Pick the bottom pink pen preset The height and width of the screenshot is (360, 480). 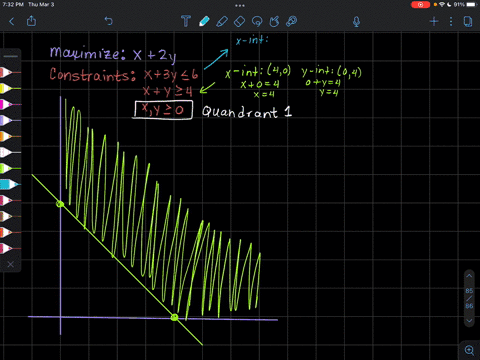point(10,248)
